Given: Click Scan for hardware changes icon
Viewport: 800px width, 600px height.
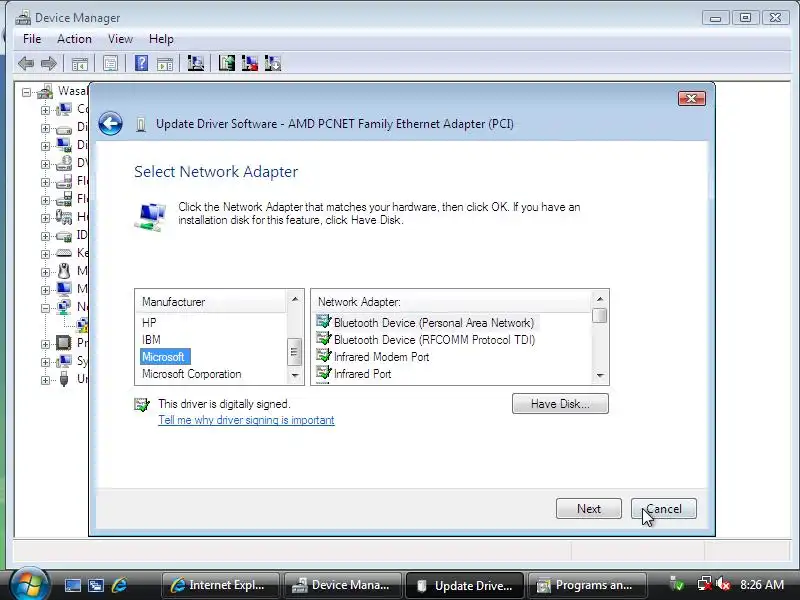Looking at the screenshot, I should click(195, 63).
